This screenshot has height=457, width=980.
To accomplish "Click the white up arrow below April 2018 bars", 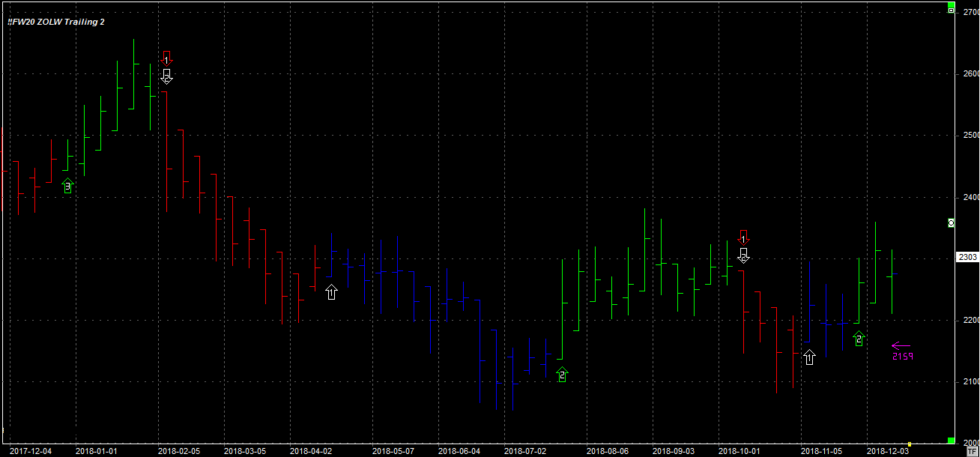I will (x=331, y=291).
